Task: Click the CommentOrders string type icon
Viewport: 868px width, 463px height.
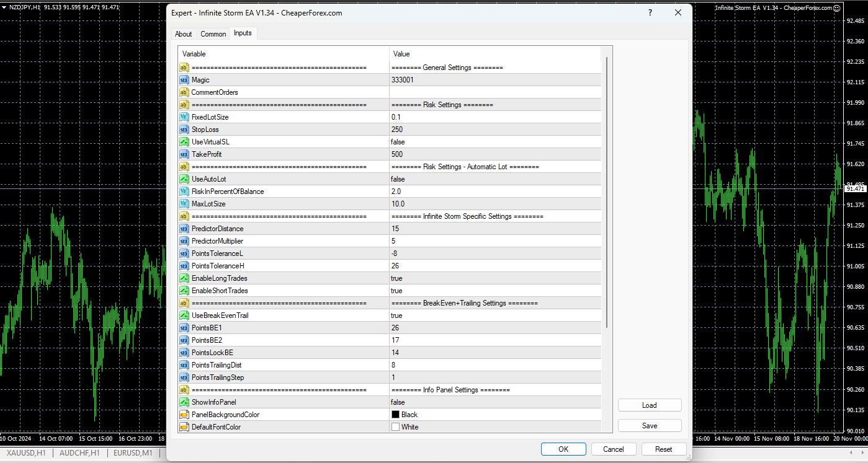Action: [184, 92]
